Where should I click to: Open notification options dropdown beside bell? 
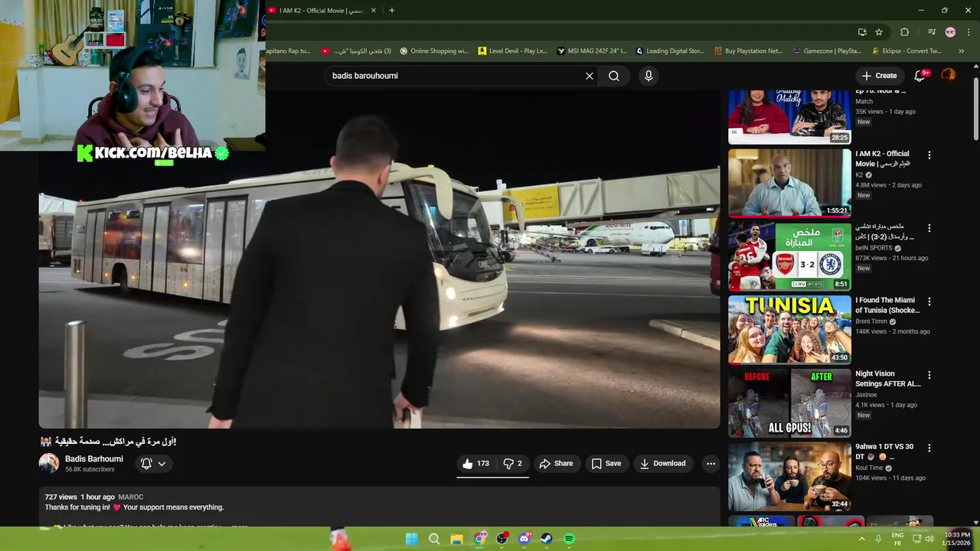[x=162, y=464]
